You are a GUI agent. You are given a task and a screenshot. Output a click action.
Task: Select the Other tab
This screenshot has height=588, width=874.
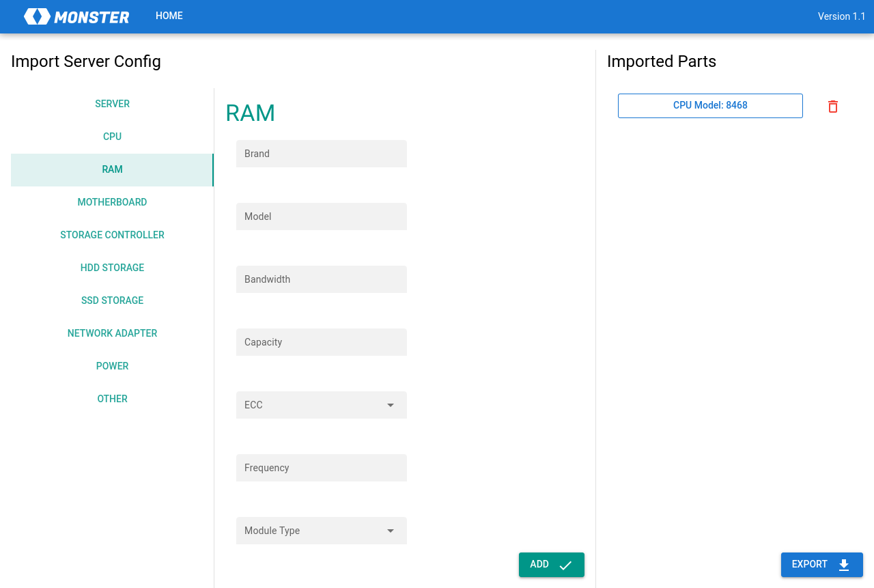(x=112, y=399)
